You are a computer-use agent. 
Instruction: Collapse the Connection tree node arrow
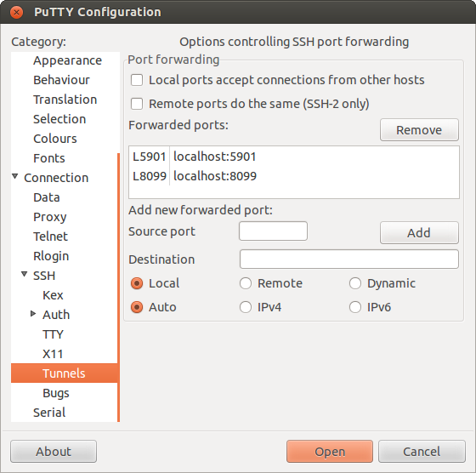pos(15,176)
